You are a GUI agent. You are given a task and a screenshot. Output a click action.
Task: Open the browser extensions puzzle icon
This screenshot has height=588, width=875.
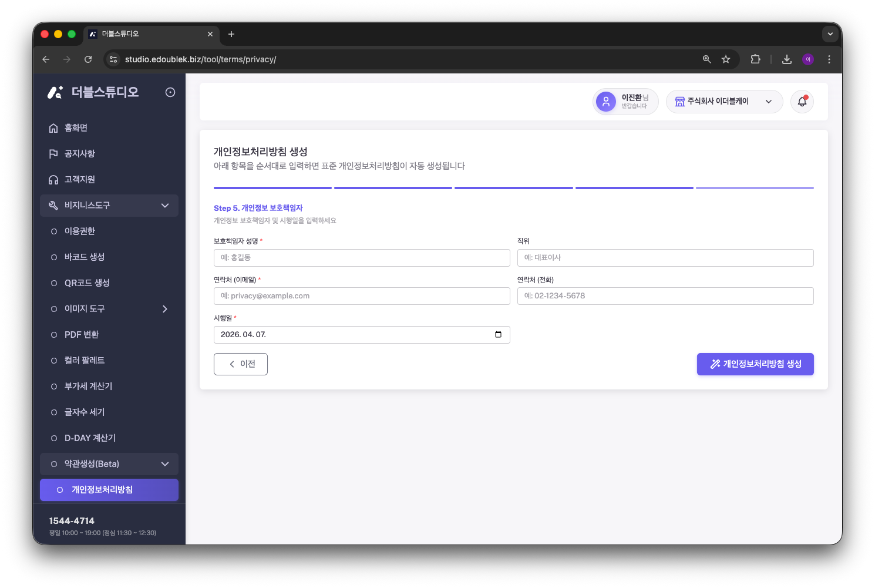(755, 59)
